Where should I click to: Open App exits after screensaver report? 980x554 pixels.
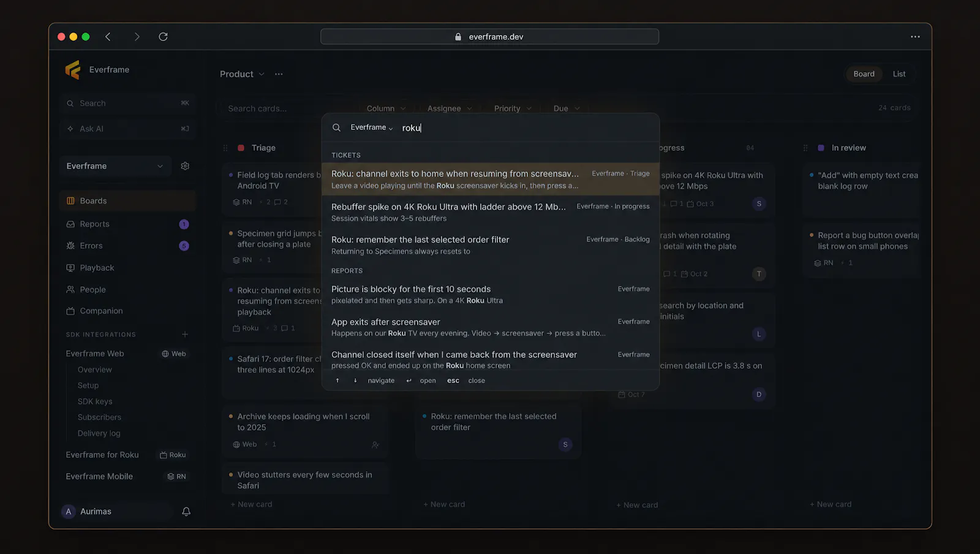coord(491,327)
